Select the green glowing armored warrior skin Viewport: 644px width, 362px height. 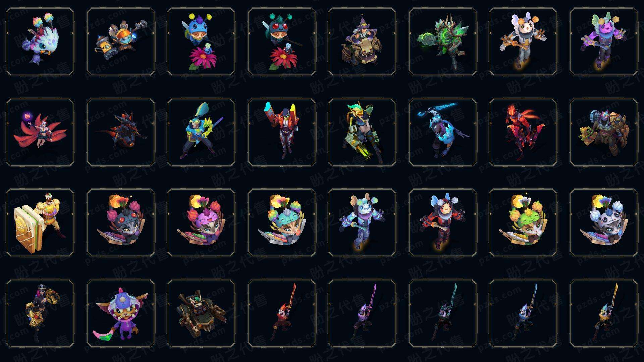(443, 42)
